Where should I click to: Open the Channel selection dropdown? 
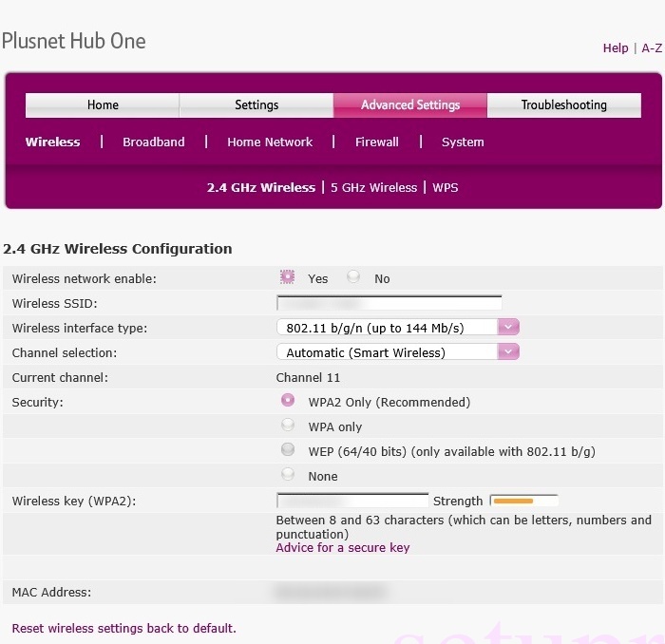point(397,351)
